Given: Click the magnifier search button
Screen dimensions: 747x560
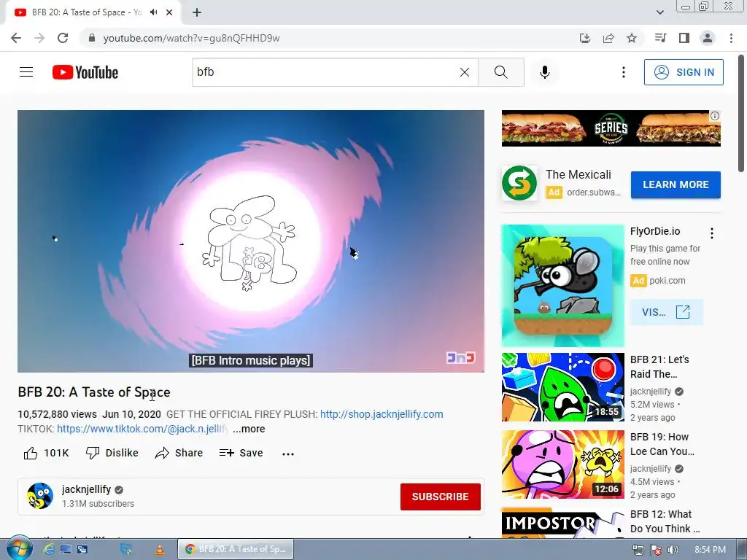Looking at the screenshot, I should point(500,72).
